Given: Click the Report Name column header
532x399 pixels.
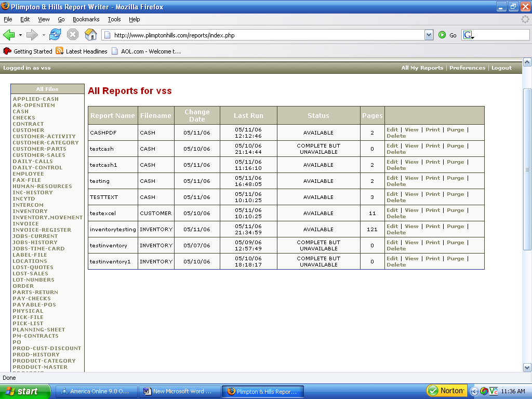Looking at the screenshot, I should 113,116.
